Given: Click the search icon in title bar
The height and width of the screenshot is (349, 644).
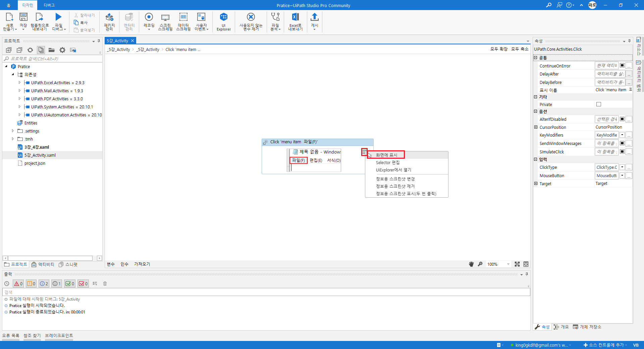Looking at the screenshot, I should pyautogui.click(x=549, y=5).
